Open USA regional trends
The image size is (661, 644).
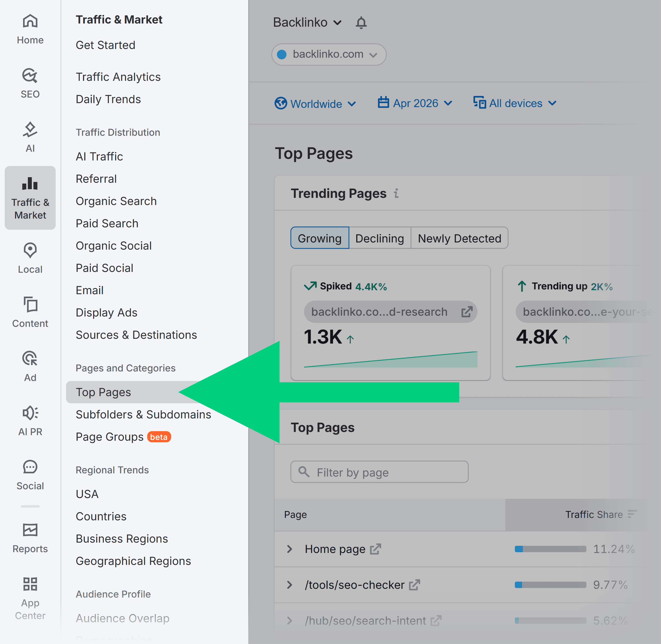coord(87,494)
